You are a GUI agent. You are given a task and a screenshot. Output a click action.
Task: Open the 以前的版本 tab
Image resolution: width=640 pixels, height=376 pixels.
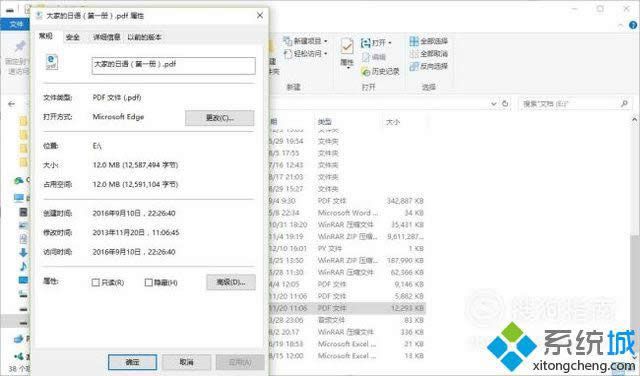tap(144, 37)
